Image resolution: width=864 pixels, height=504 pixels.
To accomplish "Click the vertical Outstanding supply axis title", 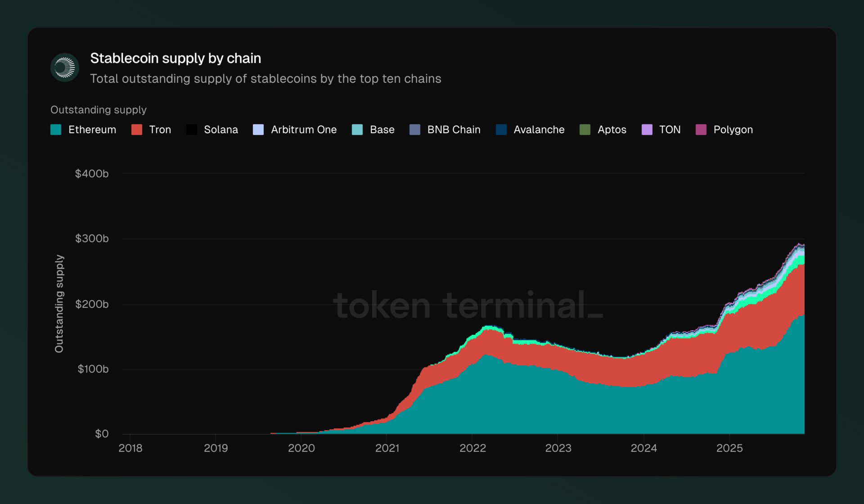I will [x=59, y=303].
